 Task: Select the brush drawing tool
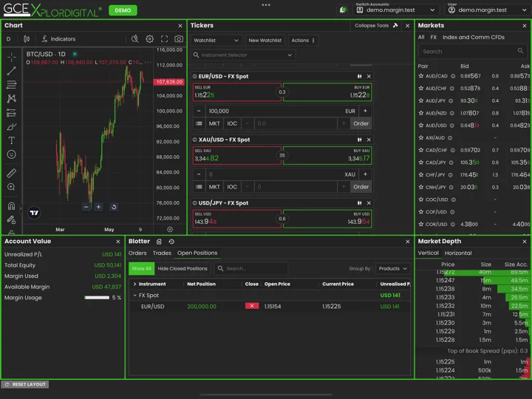coord(12,126)
